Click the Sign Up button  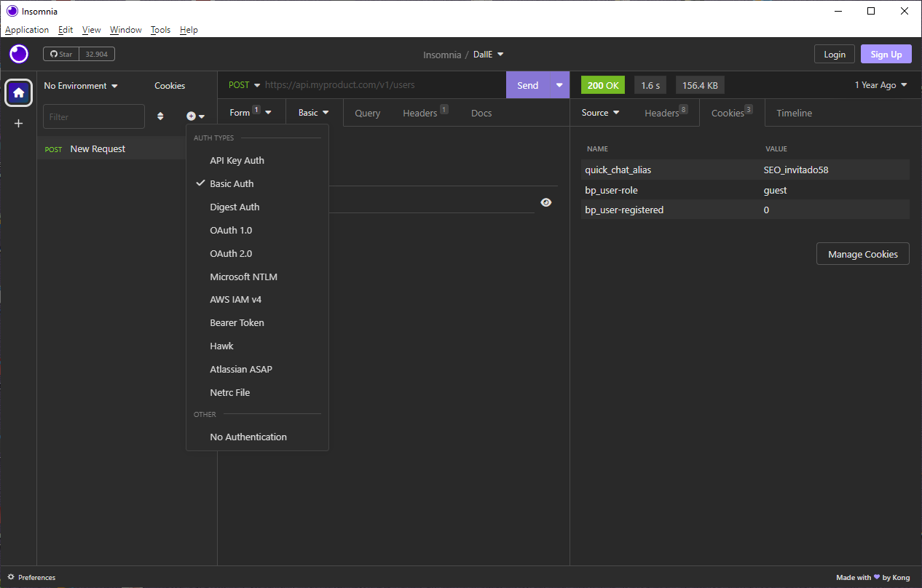pos(886,55)
